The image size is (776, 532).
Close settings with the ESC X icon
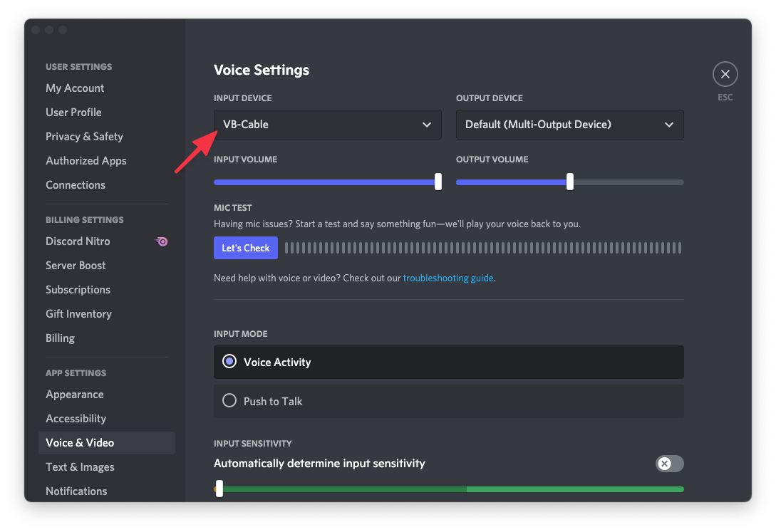725,74
